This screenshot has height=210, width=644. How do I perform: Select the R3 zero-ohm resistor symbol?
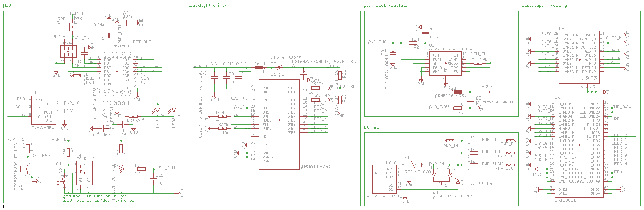coord(458,108)
